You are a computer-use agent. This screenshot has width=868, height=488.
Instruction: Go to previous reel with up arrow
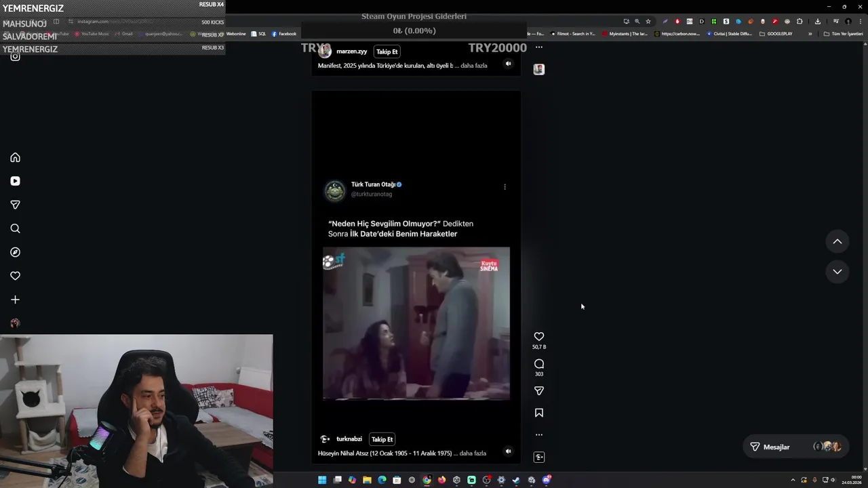pyautogui.click(x=837, y=241)
